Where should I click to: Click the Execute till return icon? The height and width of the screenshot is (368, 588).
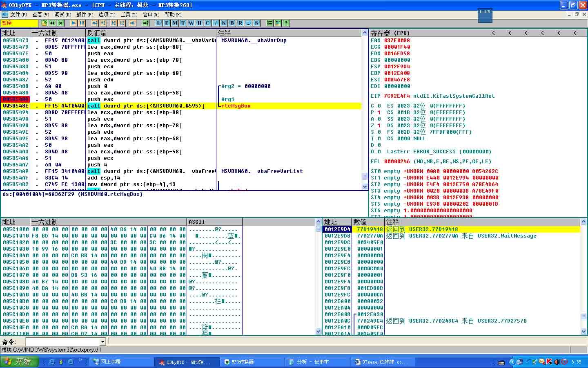(x=132, y=23)
